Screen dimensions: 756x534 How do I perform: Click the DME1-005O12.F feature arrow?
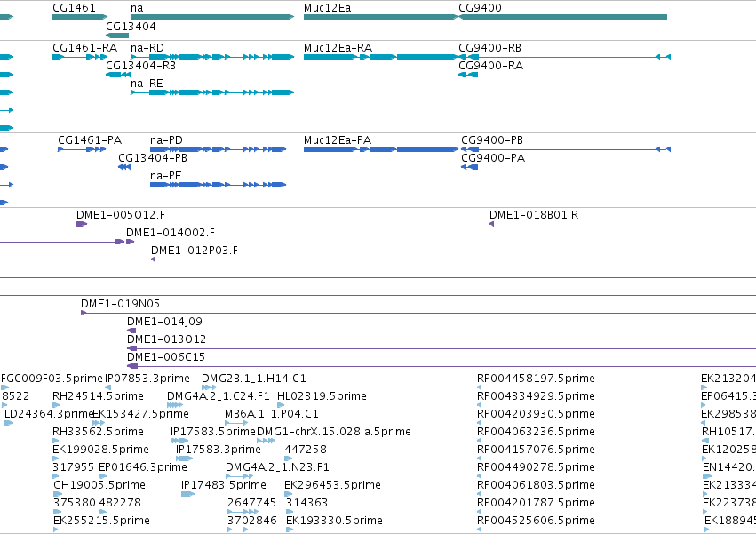pyautogui.click(x=82, y=224)
